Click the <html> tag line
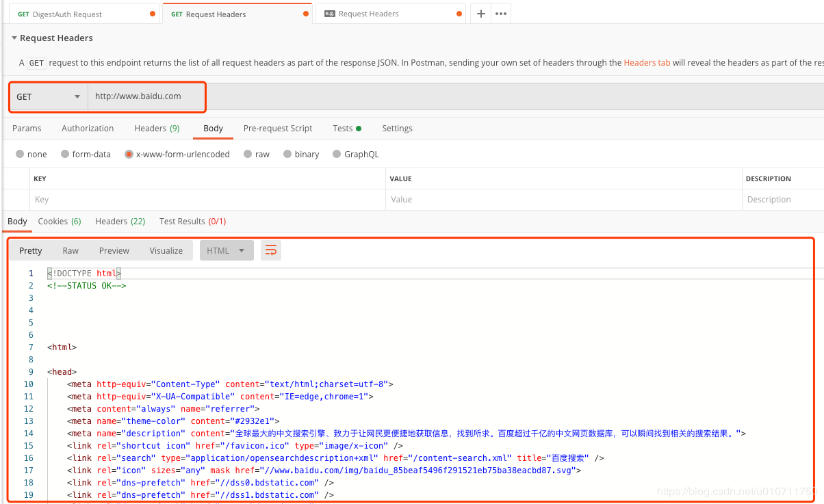This screenshot has height=504, width=824. [x=62, y=347]
